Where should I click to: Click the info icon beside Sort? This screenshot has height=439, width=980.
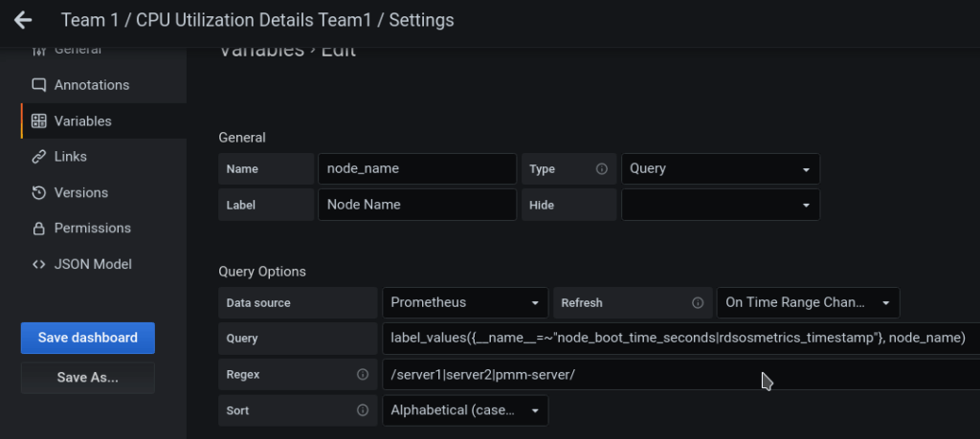(x=363, y=410)
